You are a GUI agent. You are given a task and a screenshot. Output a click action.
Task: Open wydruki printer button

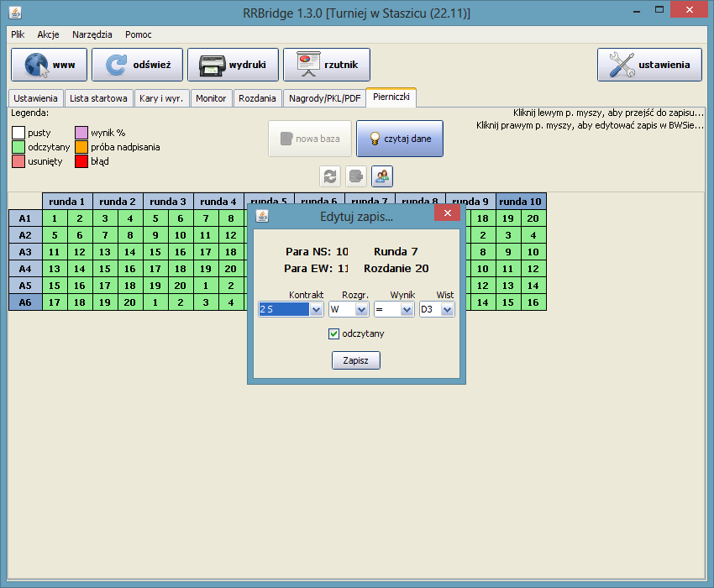click(x=232, y=65)
